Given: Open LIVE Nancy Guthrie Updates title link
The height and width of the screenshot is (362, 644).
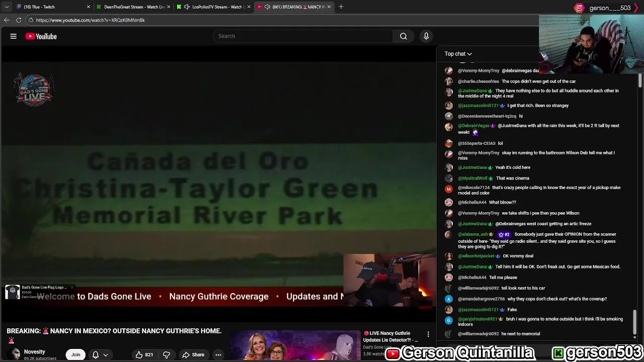Looking at the screenshot, I should coord(390,336).
